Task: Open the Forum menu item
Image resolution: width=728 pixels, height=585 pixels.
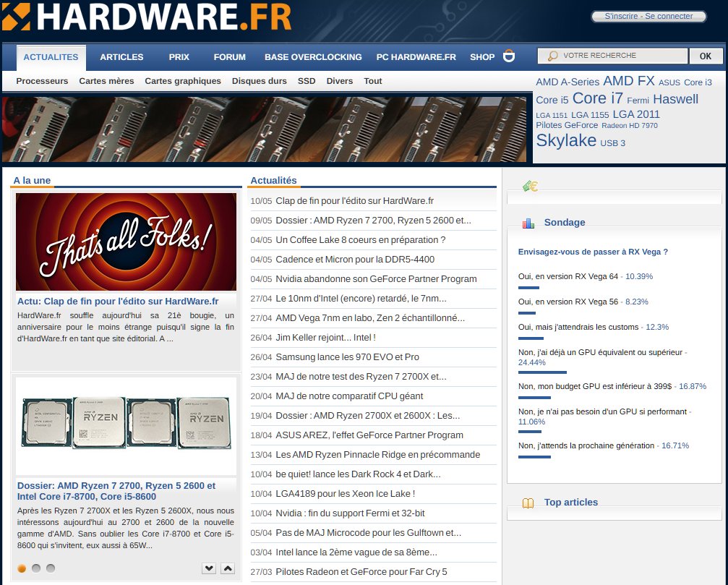Action: pyautogui.click(x=228, y=56)
